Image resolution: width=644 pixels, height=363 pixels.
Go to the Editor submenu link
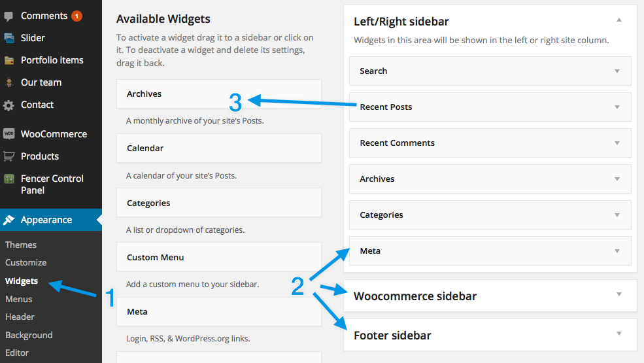(x=17, y=353)
